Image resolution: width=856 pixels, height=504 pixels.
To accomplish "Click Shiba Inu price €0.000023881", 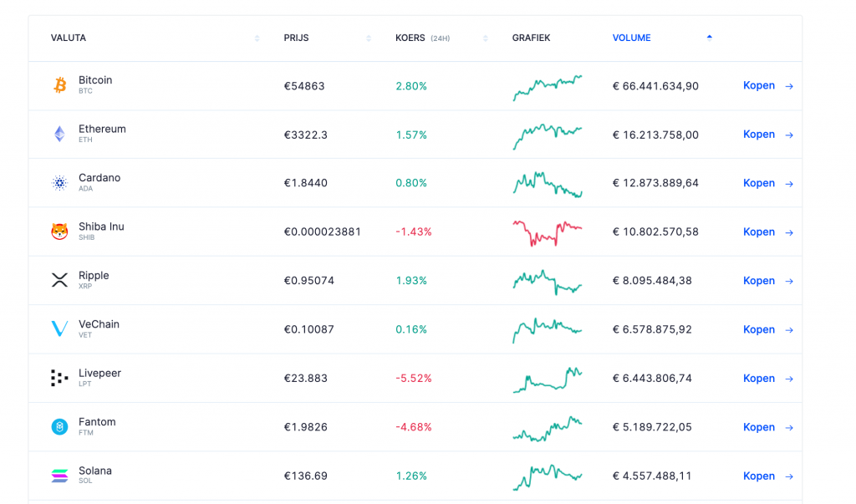I will pyautogui.click(x=322, y=232).
